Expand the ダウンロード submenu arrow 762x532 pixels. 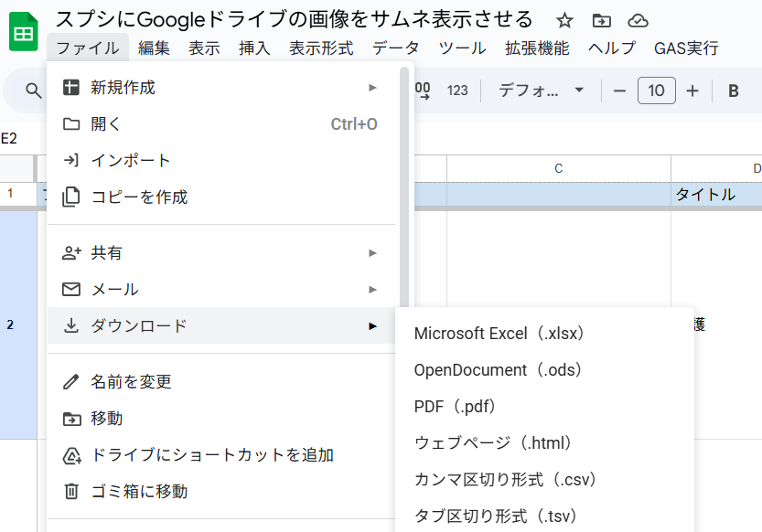point(372,326)
